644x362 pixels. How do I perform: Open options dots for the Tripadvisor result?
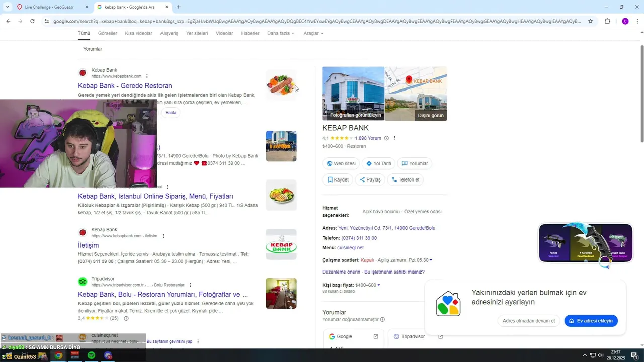click(190, 285)
